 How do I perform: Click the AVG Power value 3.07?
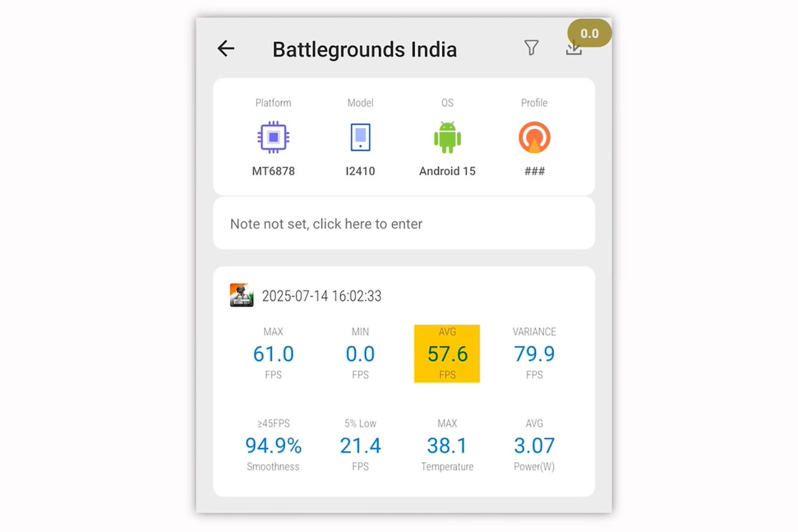pos(534,446)
